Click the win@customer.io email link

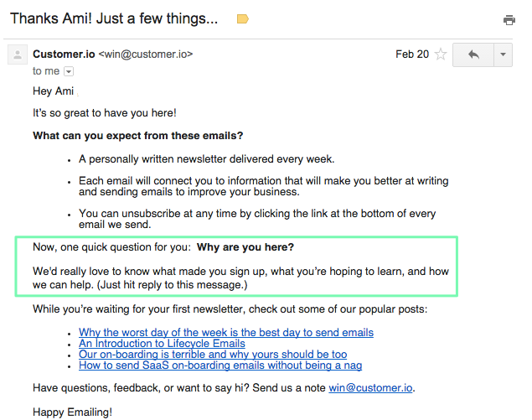click(x=370, y=388)
